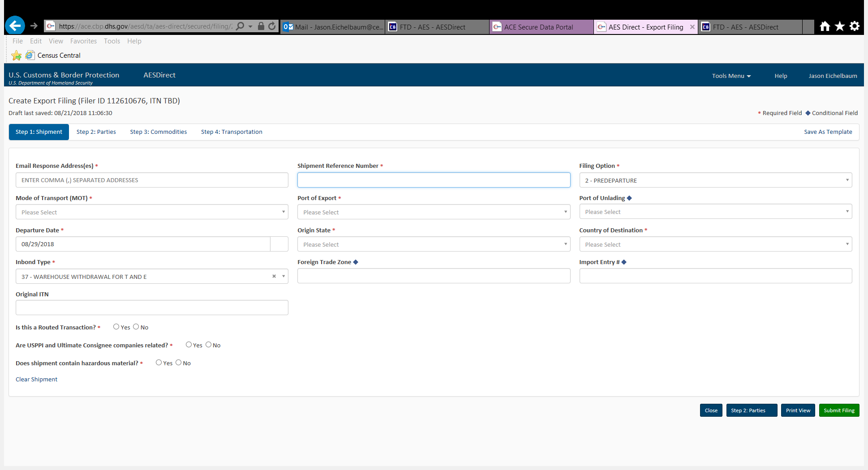This screenshot has width=868, height=470.
Task: Click the browser forward arrow
Action: pos(34,26)
